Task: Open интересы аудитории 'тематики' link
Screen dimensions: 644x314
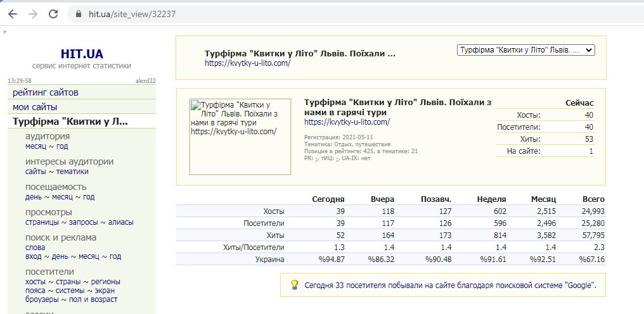Action: coord(72,172)
